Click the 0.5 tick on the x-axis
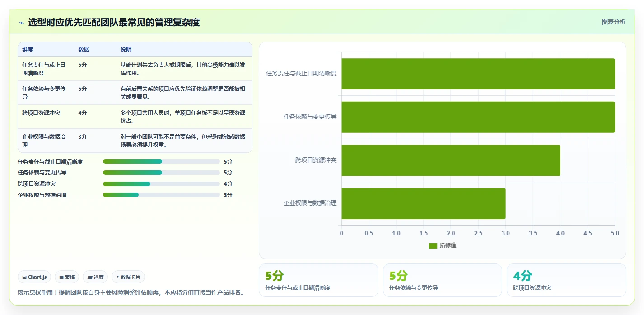644x315 pixels. (369, 234)
